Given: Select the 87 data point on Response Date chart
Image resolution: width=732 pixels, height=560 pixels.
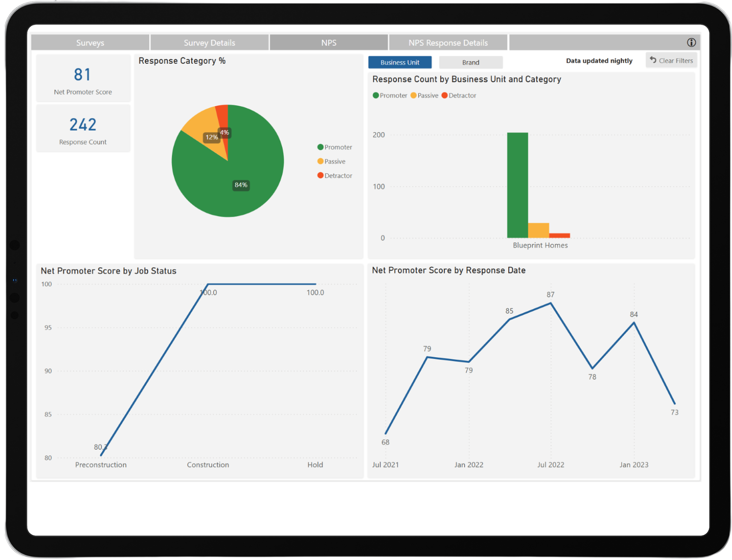Looking at the screenshot, I should [x=551, y=303].
